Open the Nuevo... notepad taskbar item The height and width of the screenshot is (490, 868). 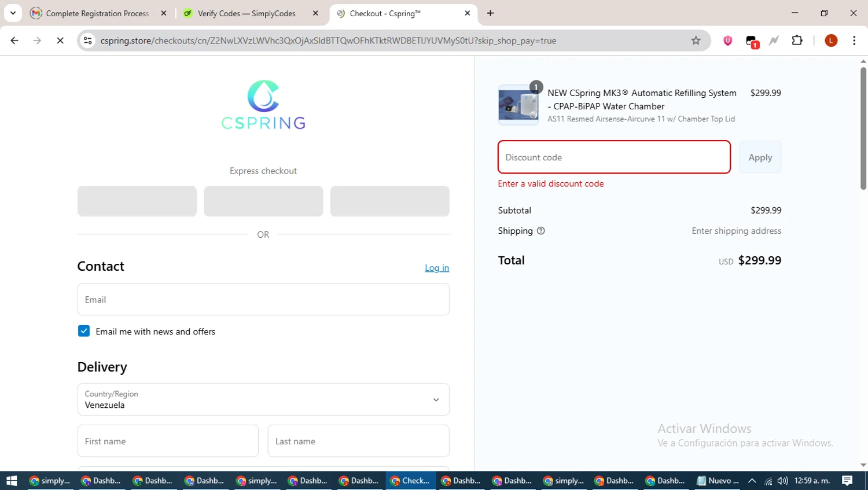coord(718,480)
